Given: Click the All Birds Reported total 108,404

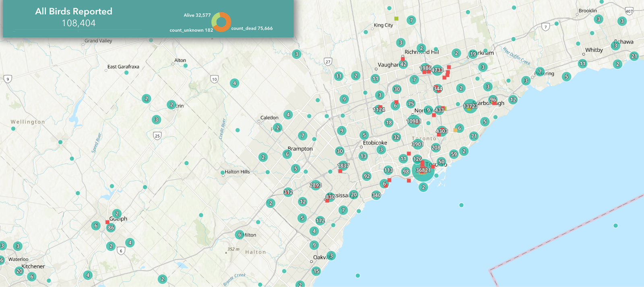Looking at the screenshot, I should click(78, 23).
